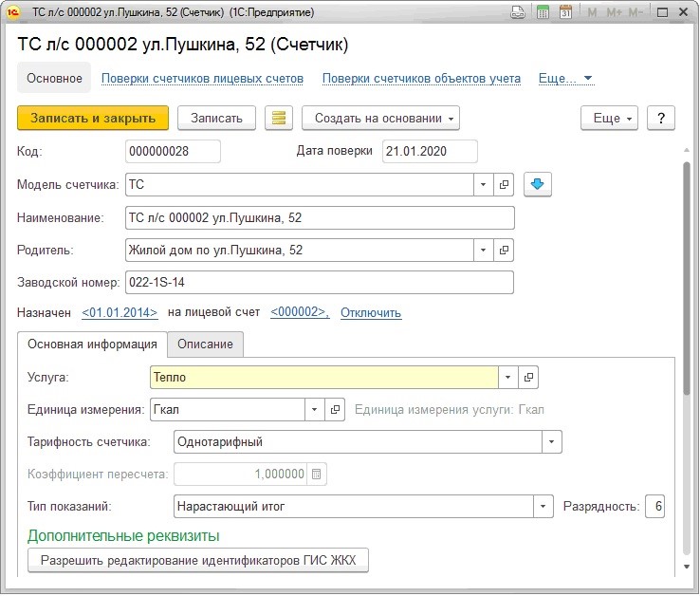
Task: Open the Услуга record icon
Action: pyautogui.click(x=529, y=377)
